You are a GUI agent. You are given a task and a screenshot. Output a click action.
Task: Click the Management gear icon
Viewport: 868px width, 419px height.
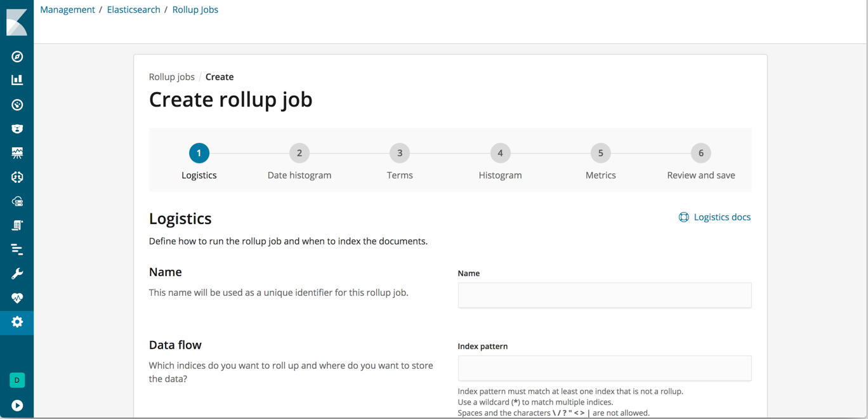click(x=17, y=322)
